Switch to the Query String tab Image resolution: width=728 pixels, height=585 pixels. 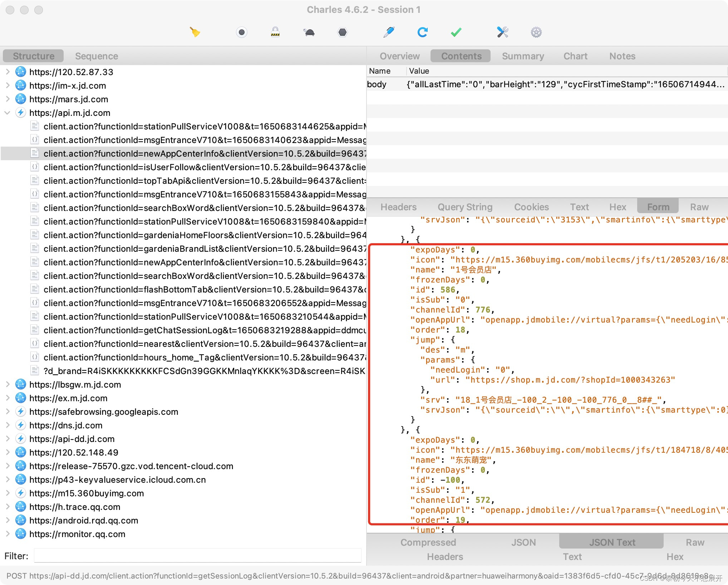465,207
